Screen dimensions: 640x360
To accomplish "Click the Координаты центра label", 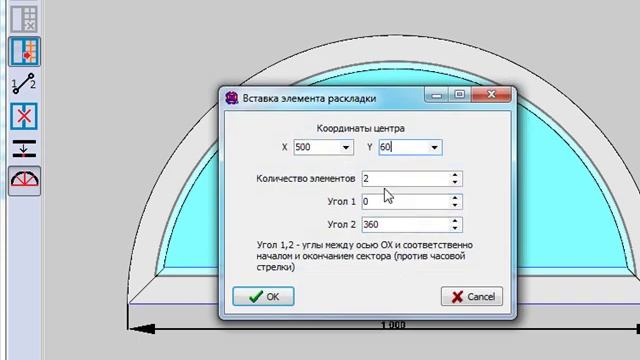I will point(360,128).
